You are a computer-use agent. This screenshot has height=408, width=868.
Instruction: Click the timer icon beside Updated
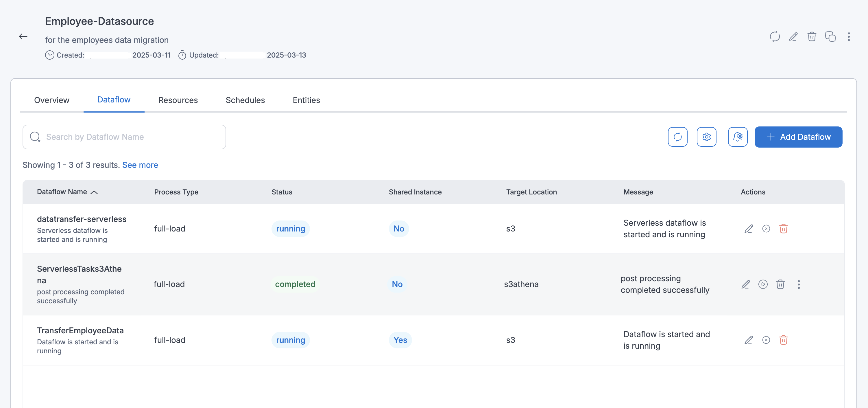click(182, 55)
